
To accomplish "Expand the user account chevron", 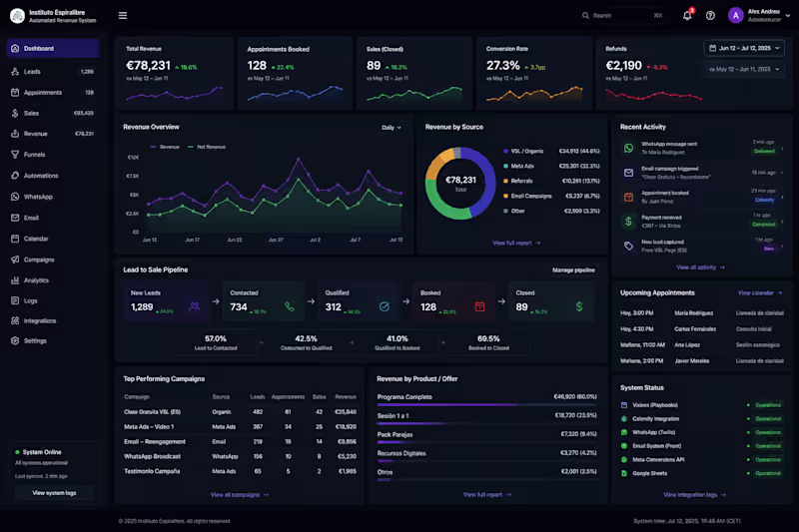I will tap(788, 16).
